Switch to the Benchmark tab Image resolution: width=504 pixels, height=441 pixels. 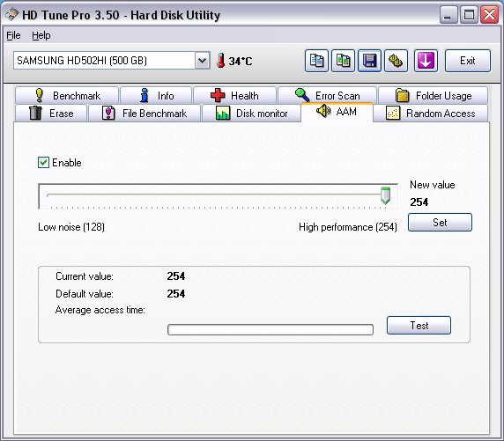[67, 95]
